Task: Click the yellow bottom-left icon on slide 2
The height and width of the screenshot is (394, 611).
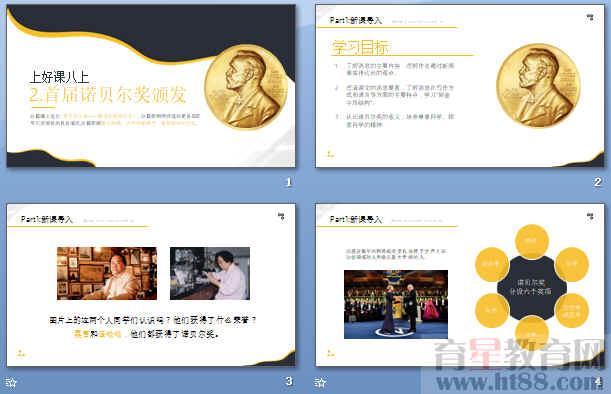Action: [x=330, y=154]
